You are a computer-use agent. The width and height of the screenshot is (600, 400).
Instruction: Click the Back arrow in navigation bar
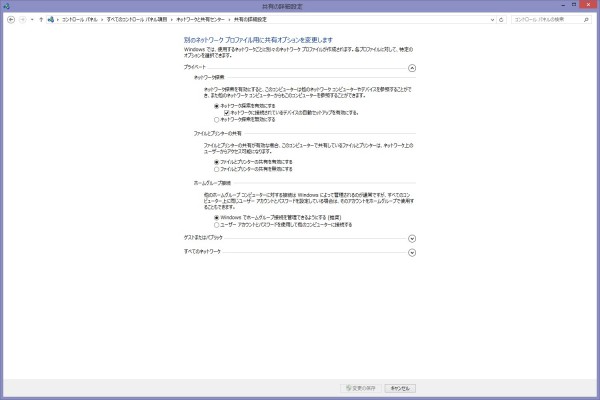(11, 19)
